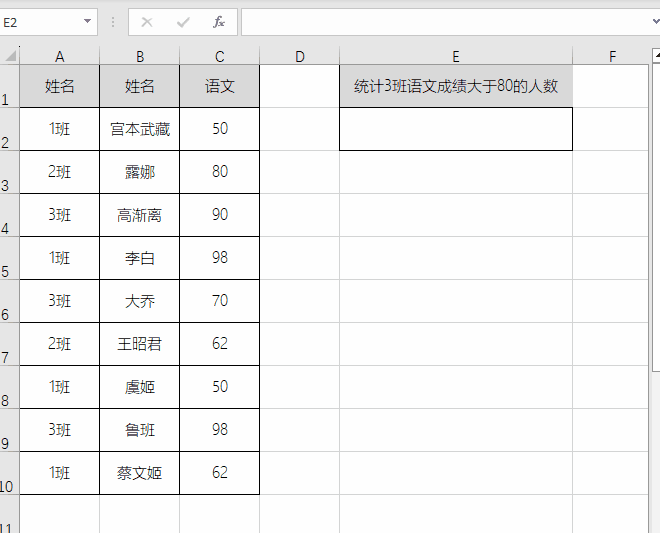
Task: Click the 3班 cell in 鲁班's row
Action: click(x=59, y=430)
